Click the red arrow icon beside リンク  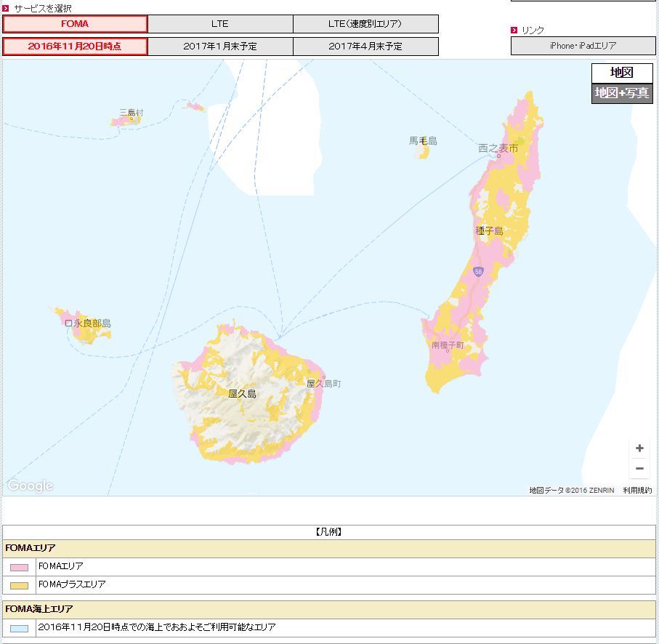tap(514, 30)
